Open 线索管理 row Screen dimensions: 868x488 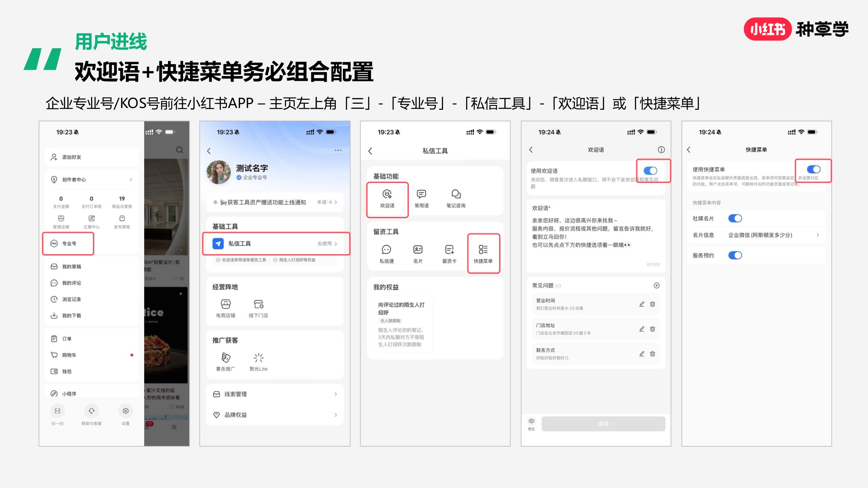click(275, 394)
